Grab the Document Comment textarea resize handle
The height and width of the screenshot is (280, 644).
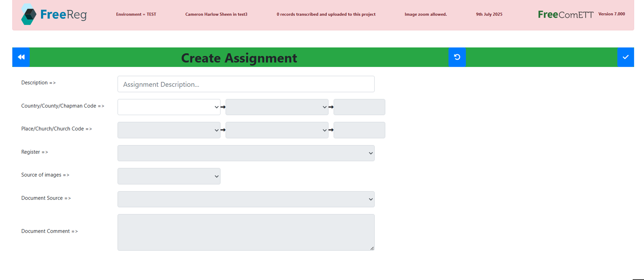[372, 248]
